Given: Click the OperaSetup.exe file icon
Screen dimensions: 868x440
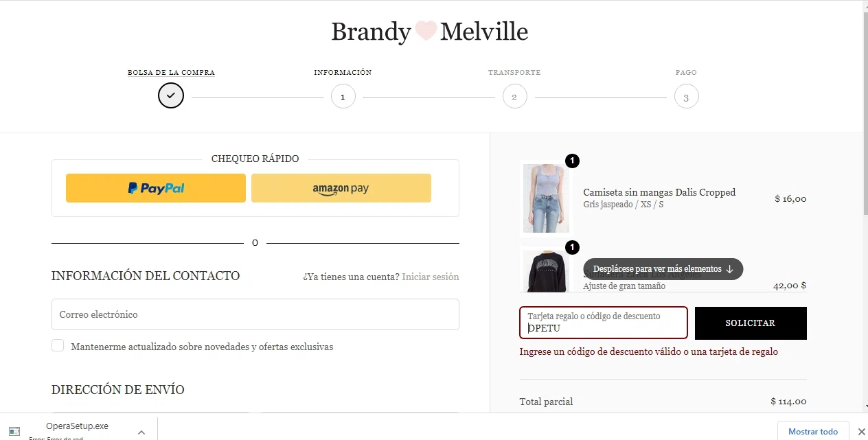Looking at the screenshot, I should click(x=14, y=431).
